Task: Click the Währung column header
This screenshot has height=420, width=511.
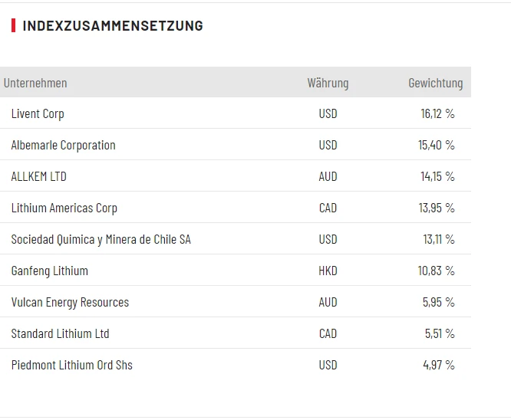Action: pyautogui.click(x=328, y=83)
